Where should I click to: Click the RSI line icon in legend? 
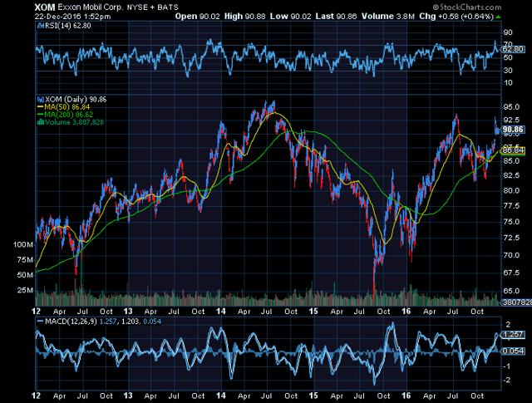tap(41, 26)
